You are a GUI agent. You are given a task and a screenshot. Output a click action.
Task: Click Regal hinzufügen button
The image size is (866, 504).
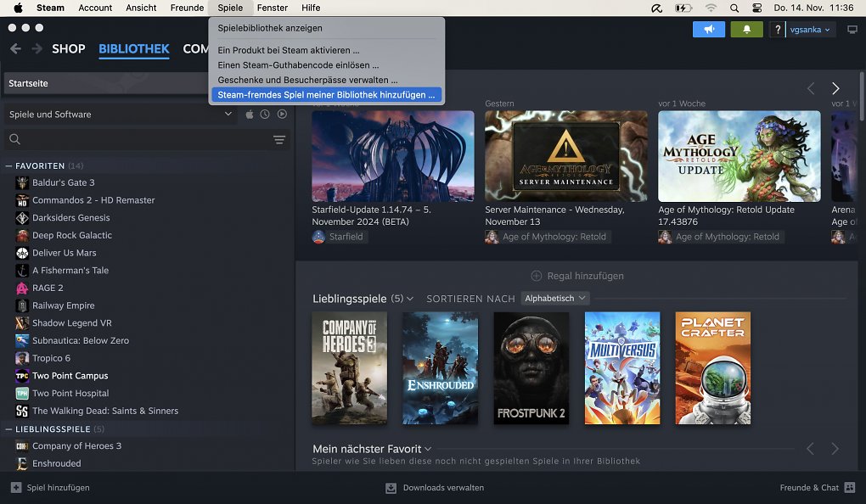[x=577, y=276]
